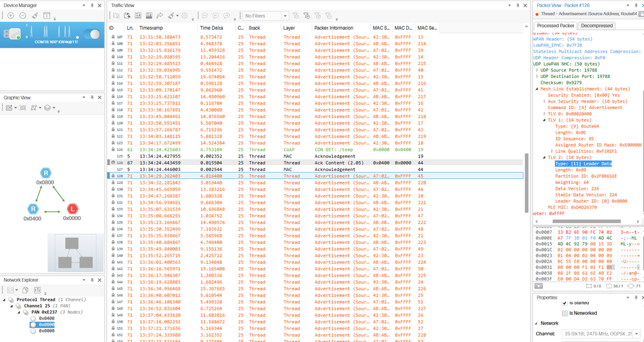
Task: Click the Traffic View settings gear icon
Action: click(184, 15)
